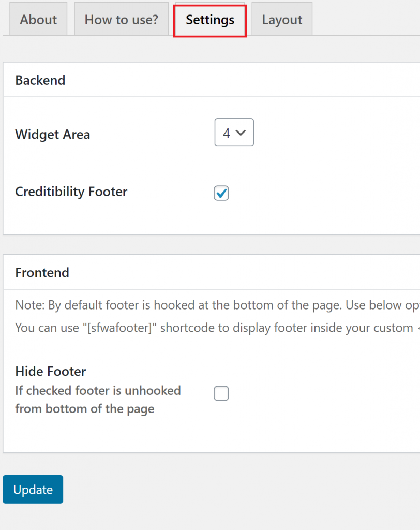Toggle the Creditibility Footer setting off
The width and height of the screenshot is (420, 530).
[221, 193]
